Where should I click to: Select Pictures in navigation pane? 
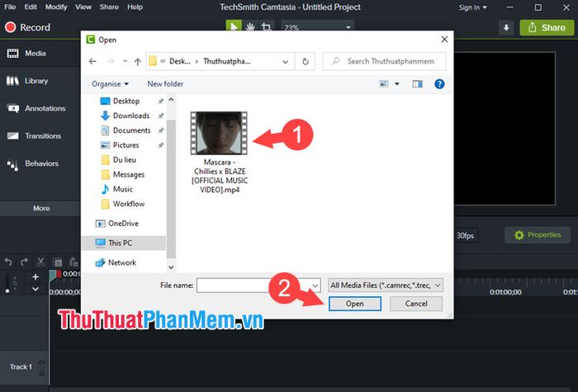point(126,145)
